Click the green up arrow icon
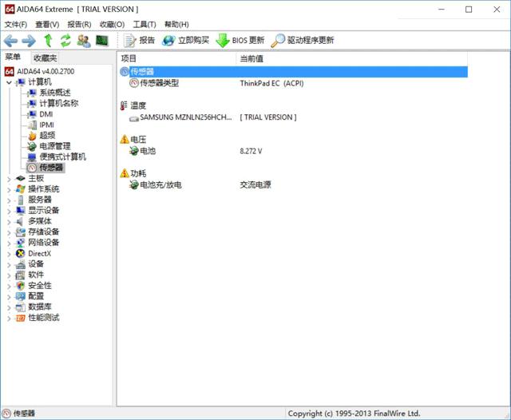The image size is (511, 420). 48,41
